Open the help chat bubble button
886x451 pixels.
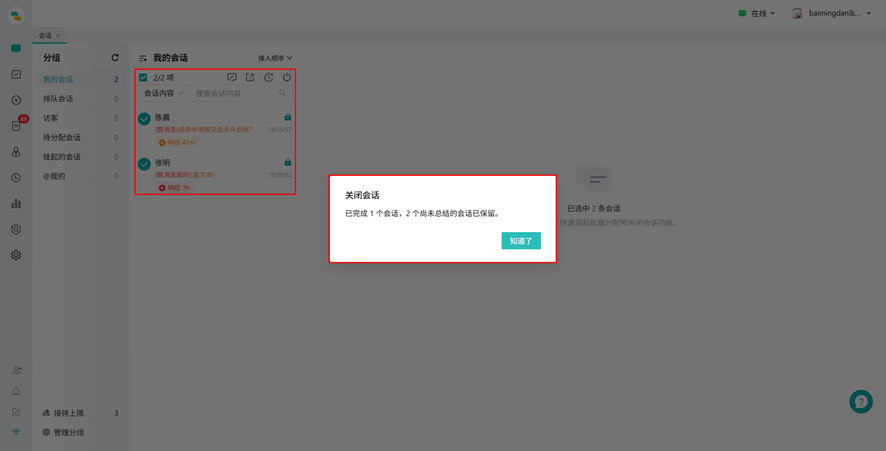click(x=861, y=402)
